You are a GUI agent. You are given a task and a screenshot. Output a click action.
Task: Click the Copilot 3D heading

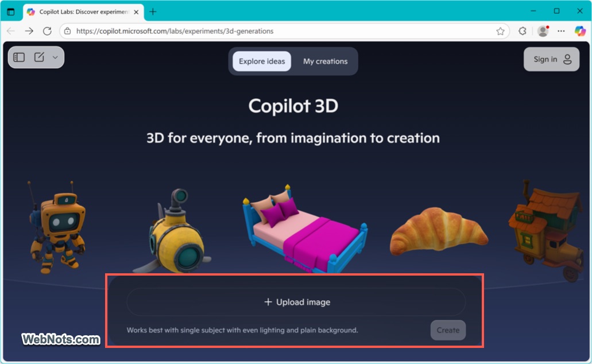pos(293,106)
